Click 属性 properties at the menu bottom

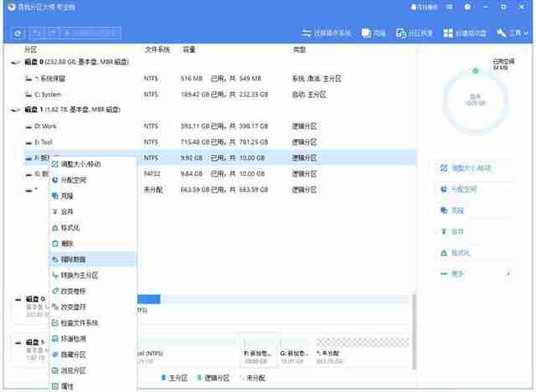pos(93,386)
